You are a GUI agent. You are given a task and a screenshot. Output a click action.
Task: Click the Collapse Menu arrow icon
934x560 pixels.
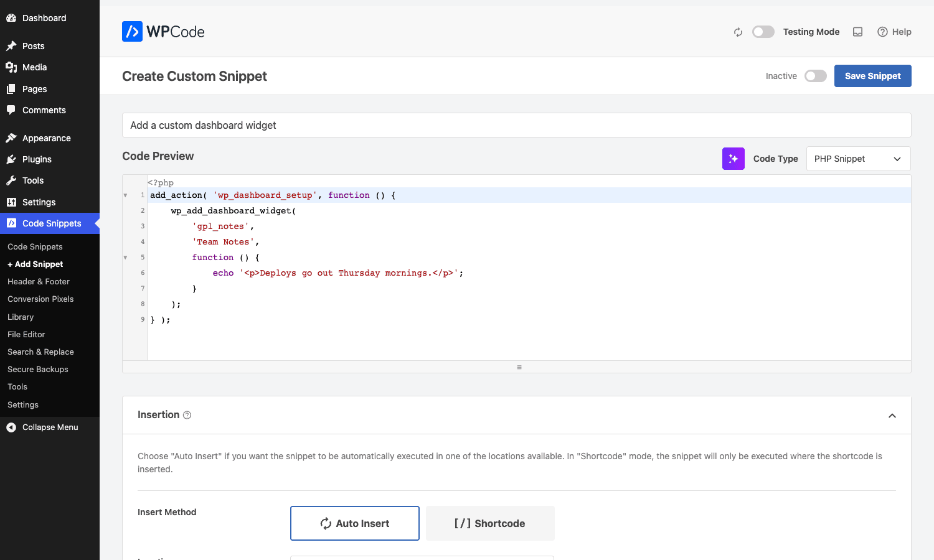[x=11, y=427]
